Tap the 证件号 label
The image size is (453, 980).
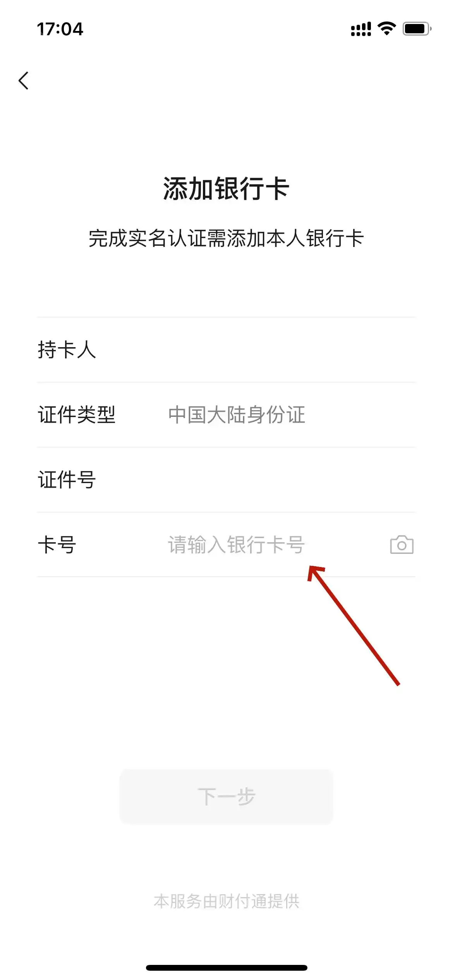point(67,480)
